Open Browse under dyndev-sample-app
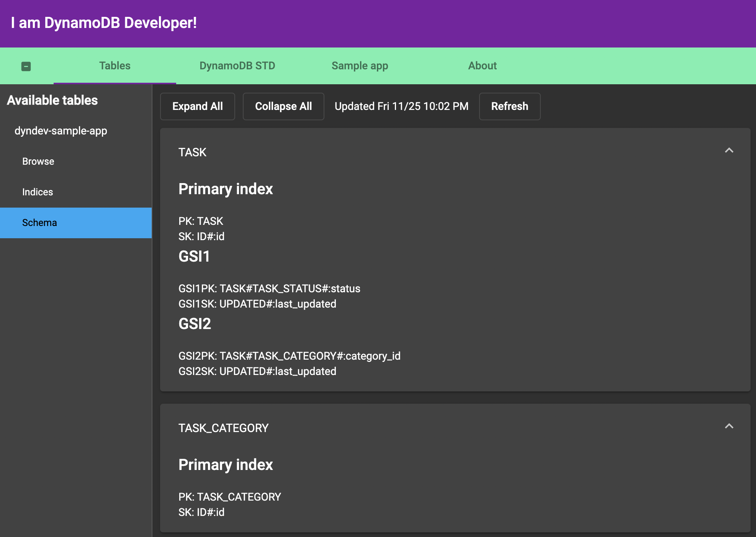Screen dimensions: 756x537 (38, 162)
